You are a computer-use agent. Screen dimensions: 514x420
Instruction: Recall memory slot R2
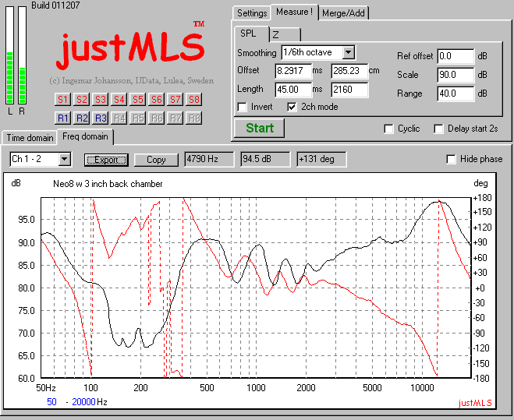click(82, 118)
